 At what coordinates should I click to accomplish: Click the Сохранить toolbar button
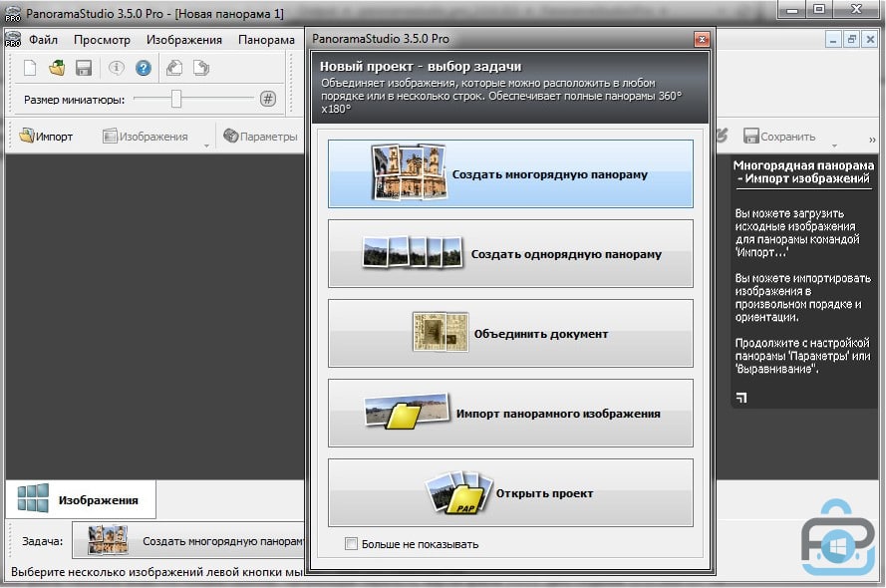(x=779, y=137)
